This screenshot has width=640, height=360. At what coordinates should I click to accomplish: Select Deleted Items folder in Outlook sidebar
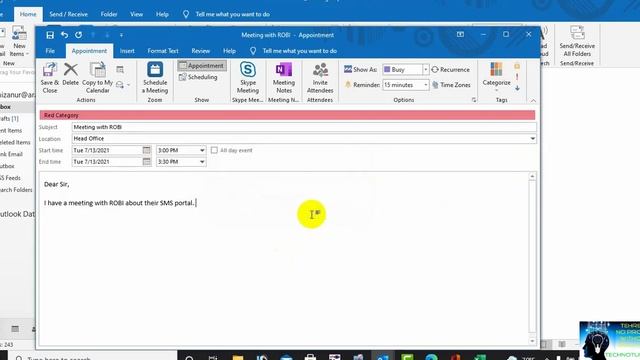(15, 142)
